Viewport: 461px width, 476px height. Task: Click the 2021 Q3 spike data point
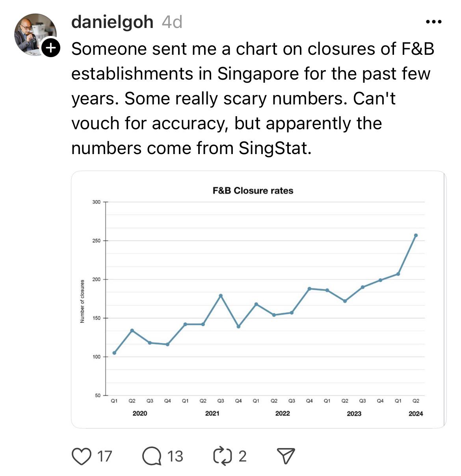(x=221, y=296)
